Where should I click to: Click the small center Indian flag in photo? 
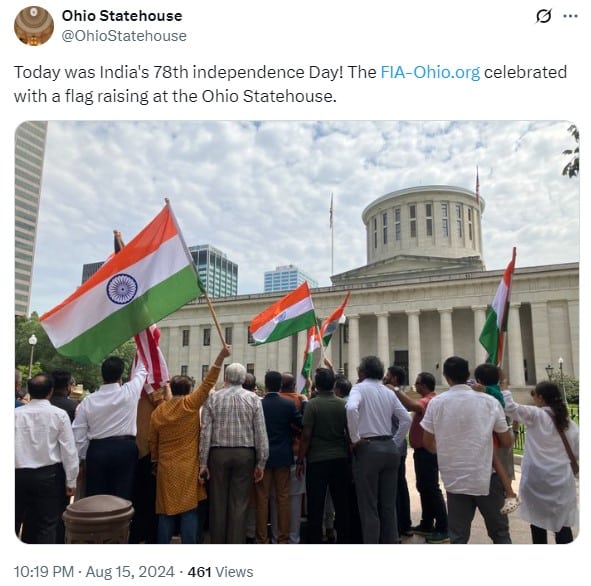pyautogui.click(x=283, y=314)
